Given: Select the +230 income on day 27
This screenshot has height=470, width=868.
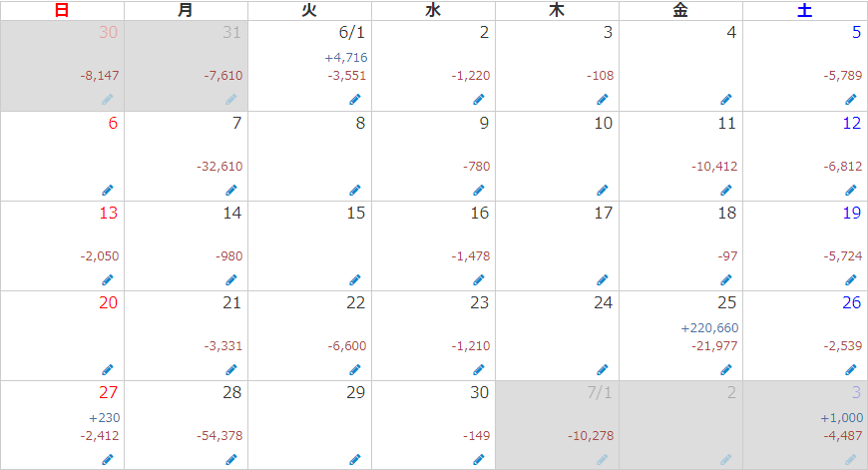Looking at the screenshot, I should coord(105,418).
